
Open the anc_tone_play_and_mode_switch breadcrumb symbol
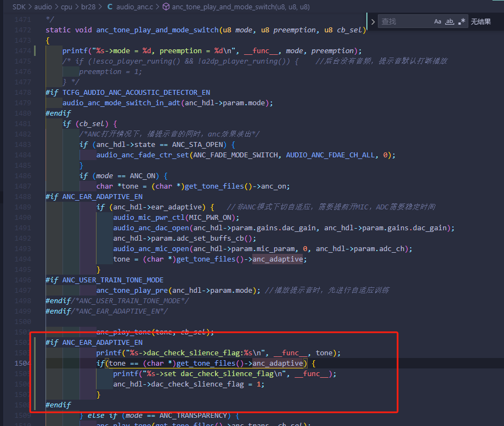(x=241, y=7)
